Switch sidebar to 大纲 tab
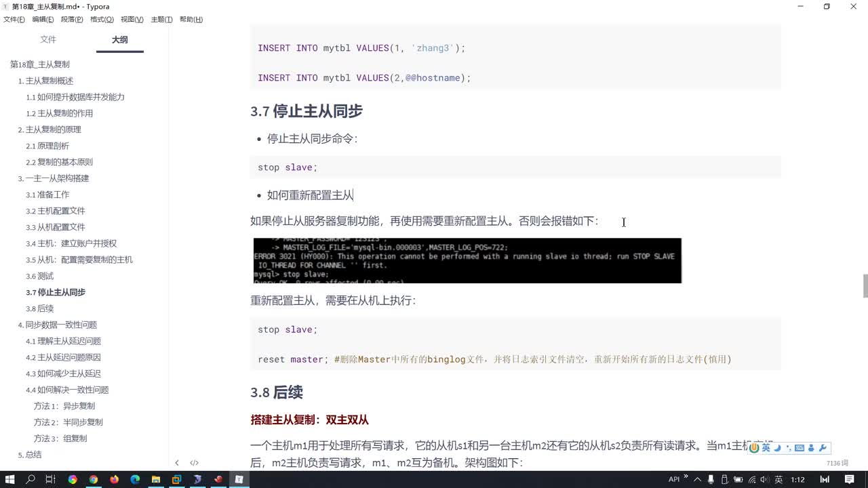868x488 pixels. pyautogui.click(x=120, y=39)
